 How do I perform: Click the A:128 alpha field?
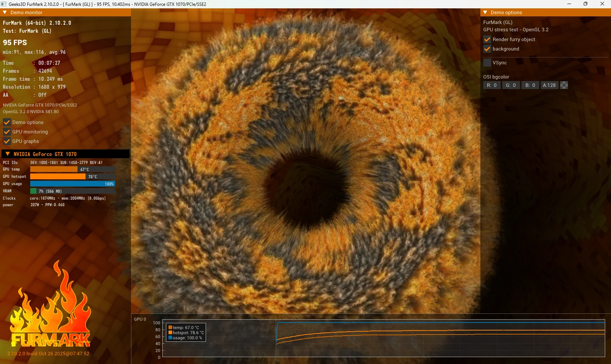click(x=549, y=85)
